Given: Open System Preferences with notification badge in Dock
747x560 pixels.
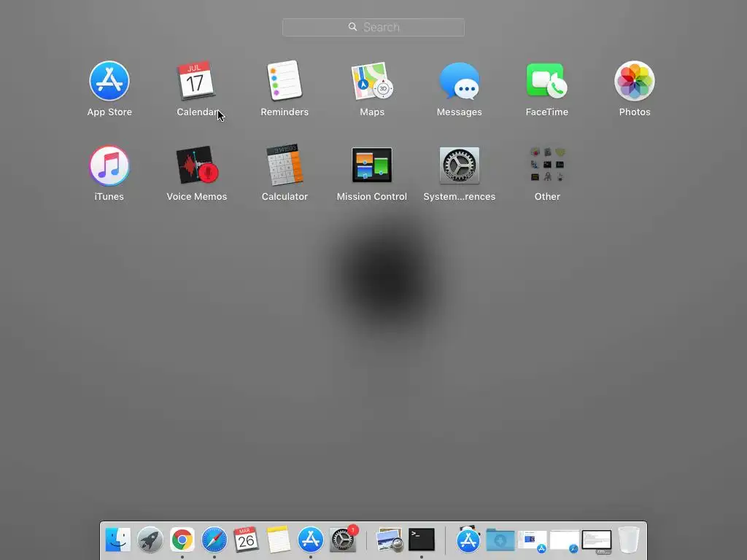Looking at the screenshot, I should tap(343, 539).
